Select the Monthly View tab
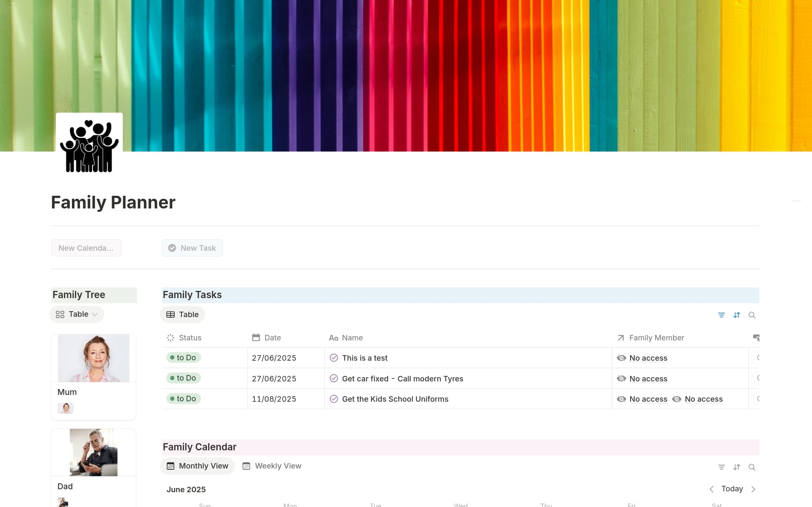 click(197, 466)
